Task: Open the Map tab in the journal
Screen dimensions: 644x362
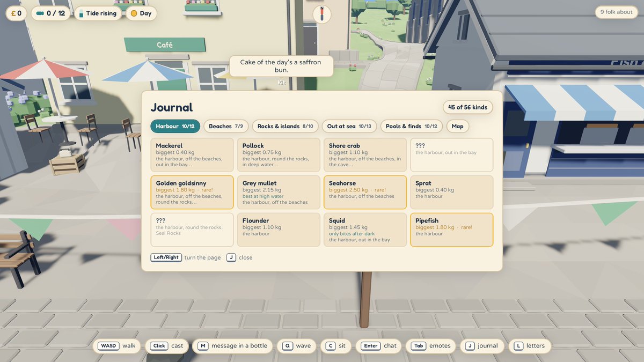Action: [x=458, y=127]
